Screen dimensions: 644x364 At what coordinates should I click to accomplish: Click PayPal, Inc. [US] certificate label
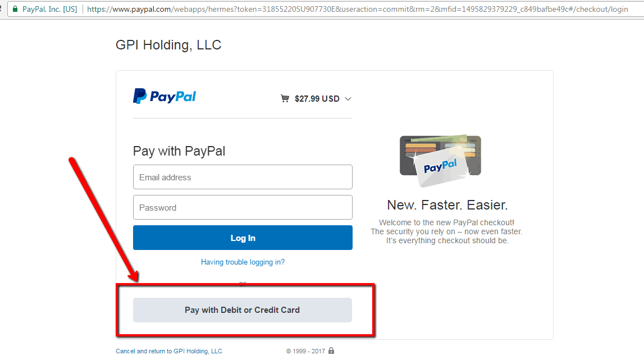coord(50,9)
